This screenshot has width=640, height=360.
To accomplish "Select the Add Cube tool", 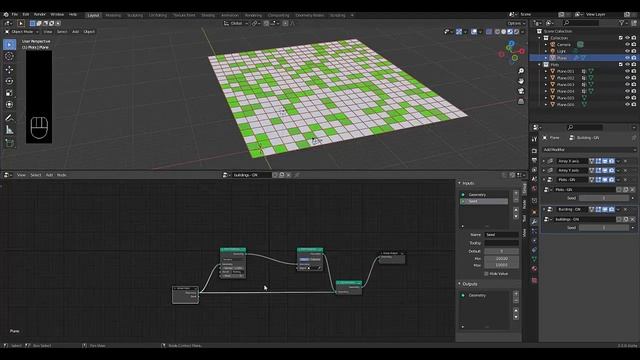I will 9,143.
